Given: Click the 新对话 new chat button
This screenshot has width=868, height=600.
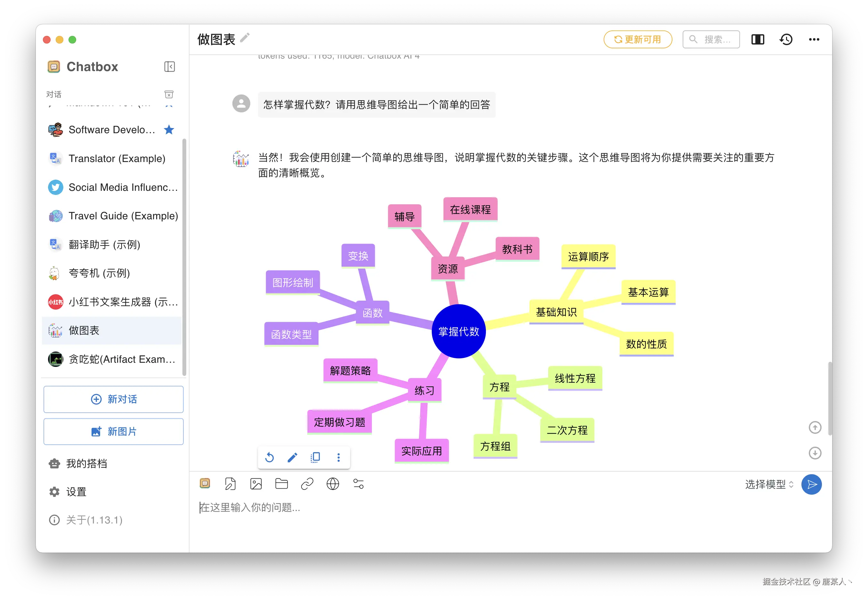Looking at the screenshot, I should point(114,399).
